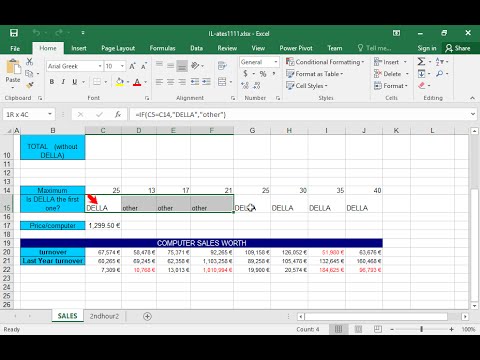The width and height of the screenshot is (480, 360).
Task: Add a new sheet with plus icon
Action: pyautogui.click(x=147, y=316)
